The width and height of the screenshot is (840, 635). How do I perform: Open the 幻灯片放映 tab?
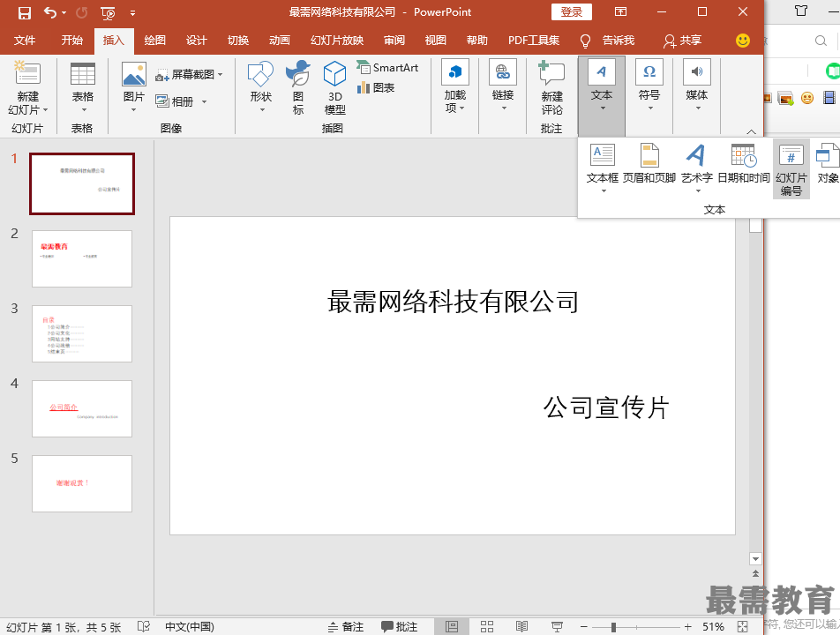(x=337, y=41)
